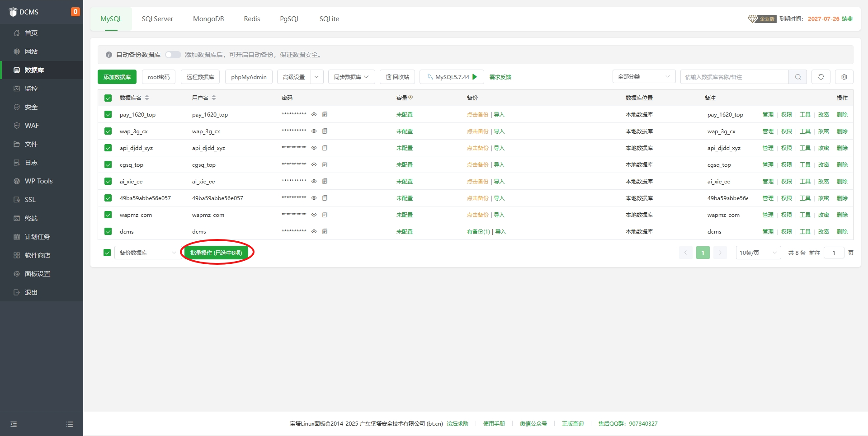The width and height of the screenshot is (868, 436).
Task: Uncheck the select-all checkbox in the table header
Action: [x=108, y=98]
